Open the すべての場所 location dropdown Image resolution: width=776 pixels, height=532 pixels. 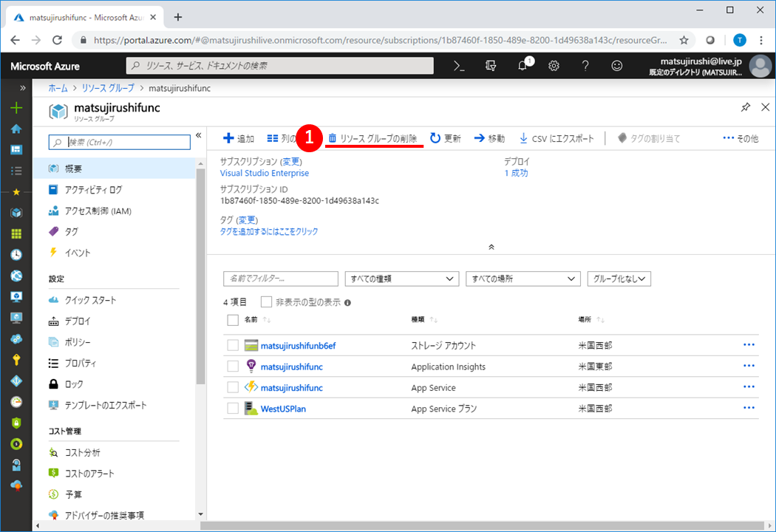click(523, 279)
